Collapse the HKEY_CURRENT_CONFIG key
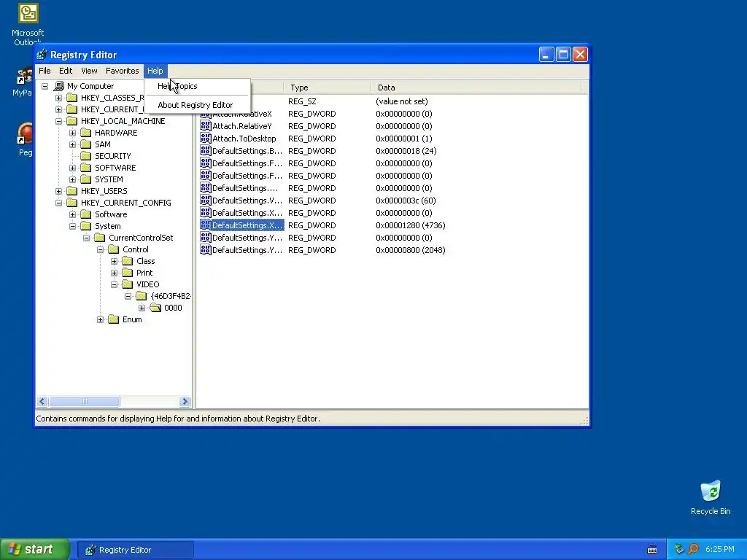 (x=58, y=203)
